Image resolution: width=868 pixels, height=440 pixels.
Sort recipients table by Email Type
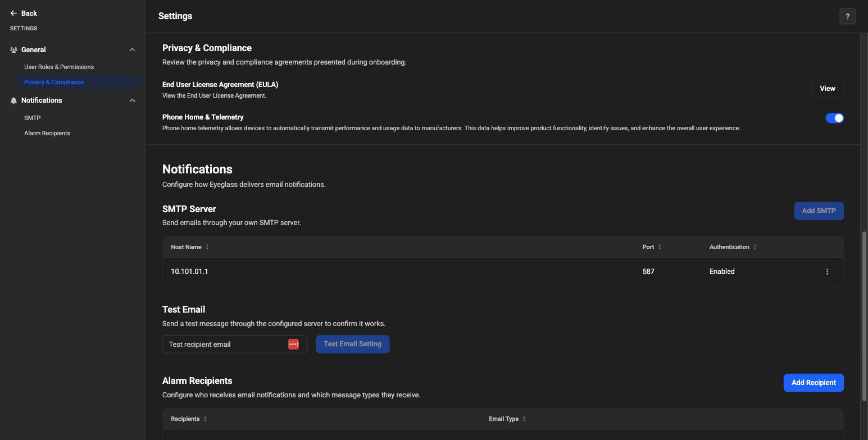click(x=524, y=419)
